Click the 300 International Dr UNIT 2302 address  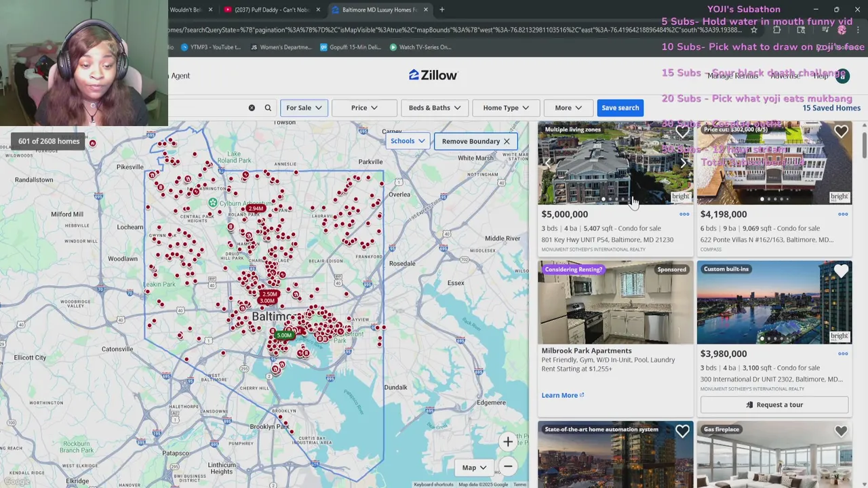click(772, 379)
